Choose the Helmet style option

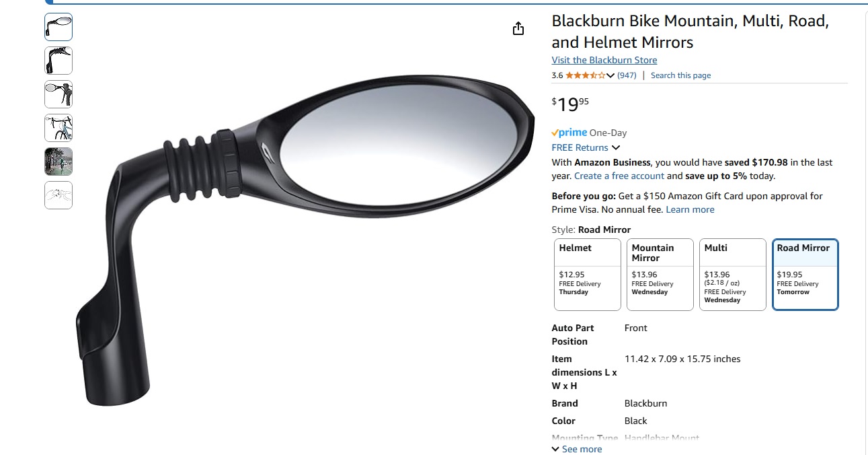coord(587,275)
